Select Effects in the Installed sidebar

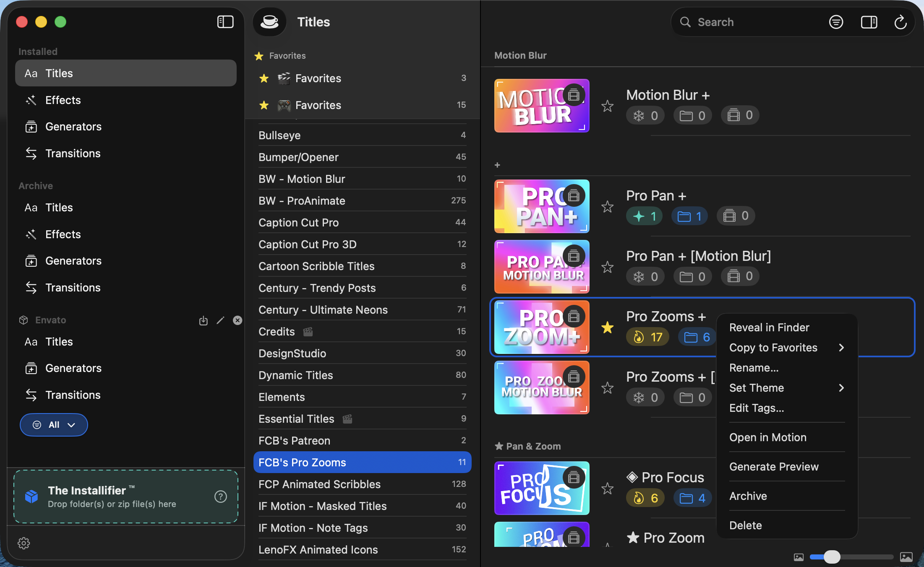tap(63, 100)
